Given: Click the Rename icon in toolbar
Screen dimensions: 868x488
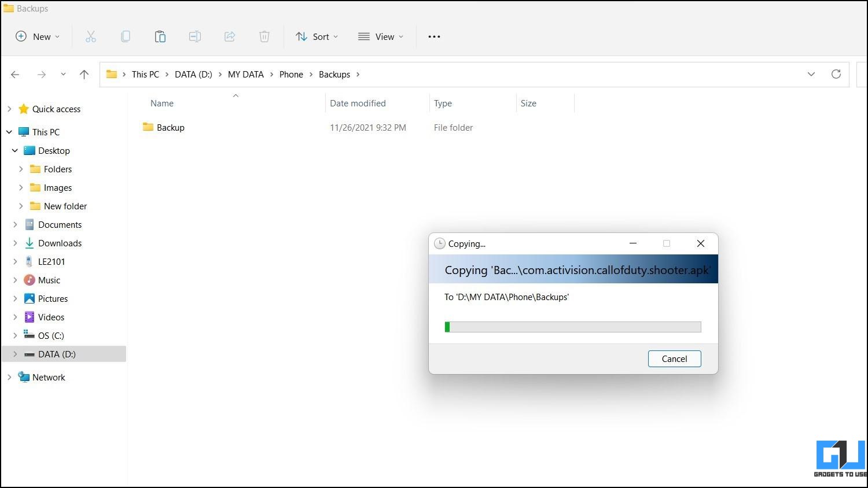Looking at the screenshot, I should tap(195, 36).
